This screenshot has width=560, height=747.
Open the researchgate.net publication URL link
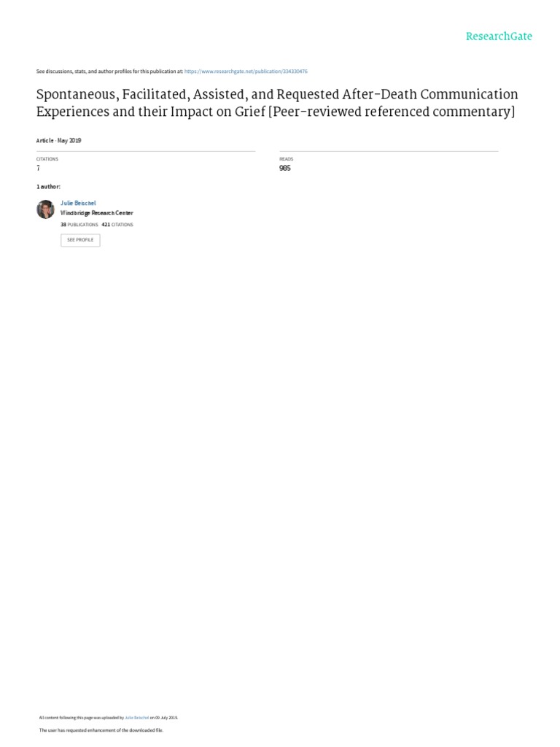pos(246,71)
